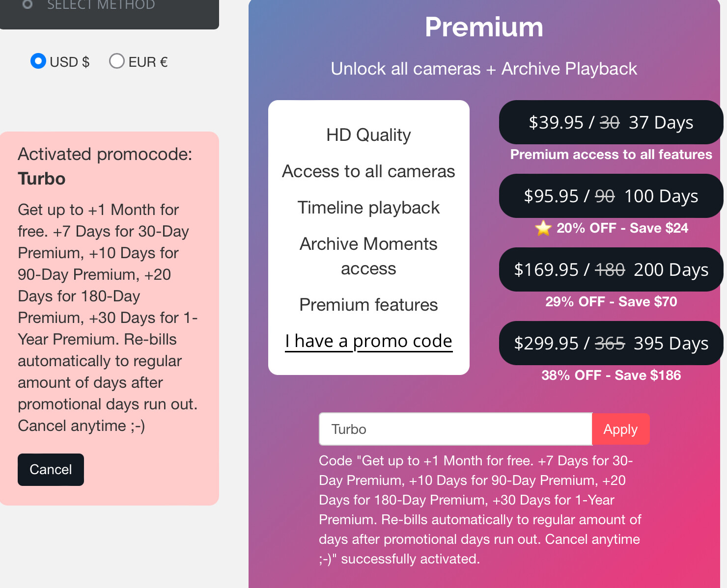Click the "Unlock all cameras + Archive Playback" subtitle

coord(484,69)
